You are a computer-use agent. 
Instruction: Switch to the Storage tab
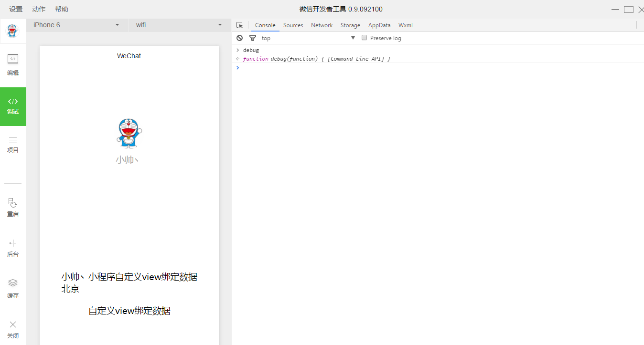[x=350, y=25]
